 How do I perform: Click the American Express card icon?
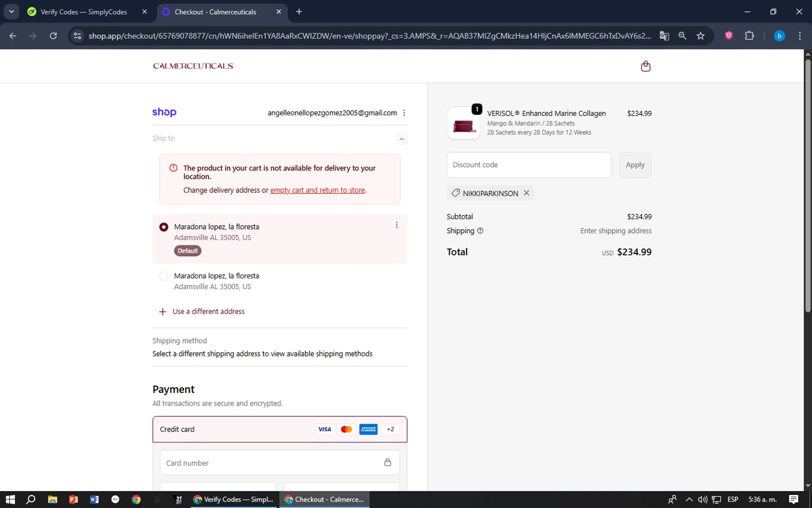369,429
